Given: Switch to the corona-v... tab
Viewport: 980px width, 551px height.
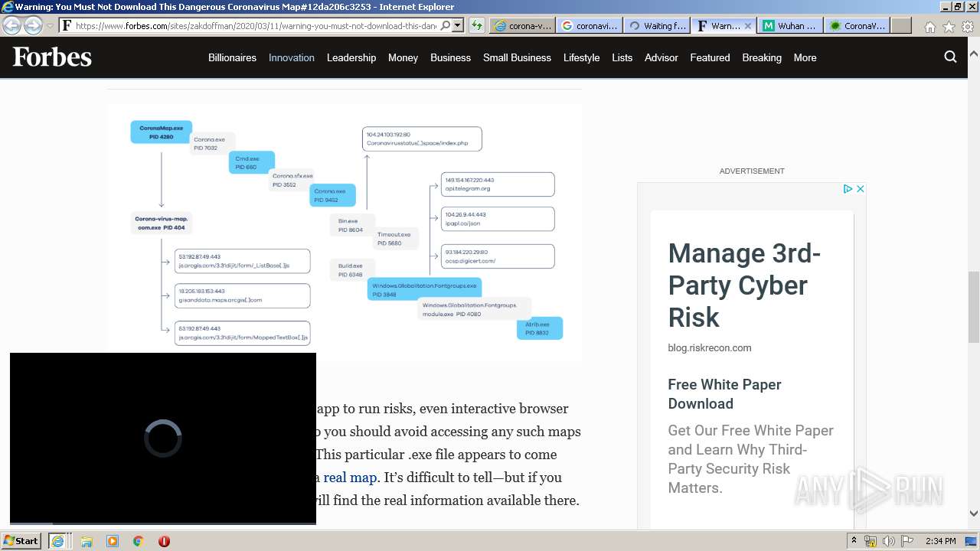Looking at the screenshot, I should coord(522,25).
